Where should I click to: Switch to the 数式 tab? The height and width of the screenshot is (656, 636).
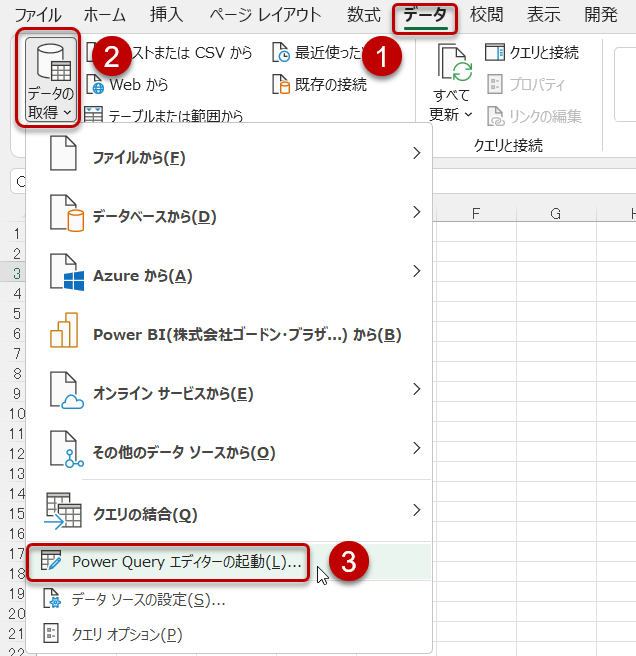click(x=364, y=15)
